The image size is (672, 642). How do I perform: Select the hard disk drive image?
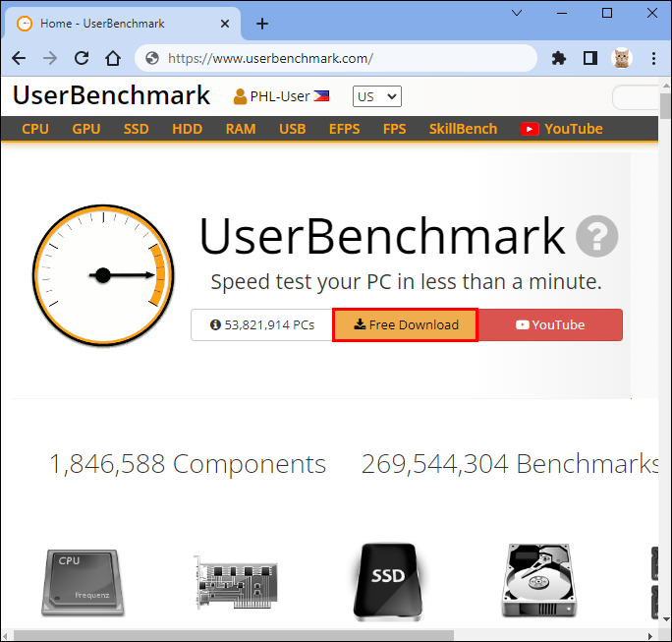point(539,580)
